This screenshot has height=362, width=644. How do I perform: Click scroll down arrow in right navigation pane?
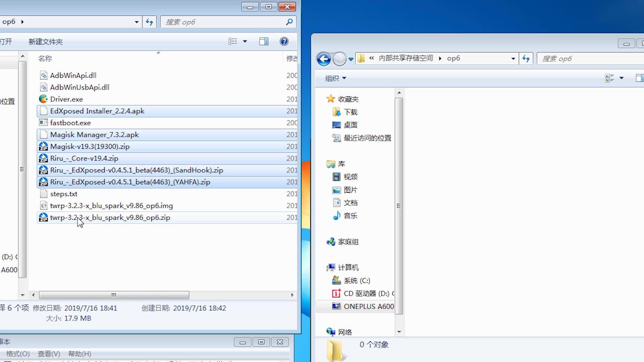(x=399, y=332)
